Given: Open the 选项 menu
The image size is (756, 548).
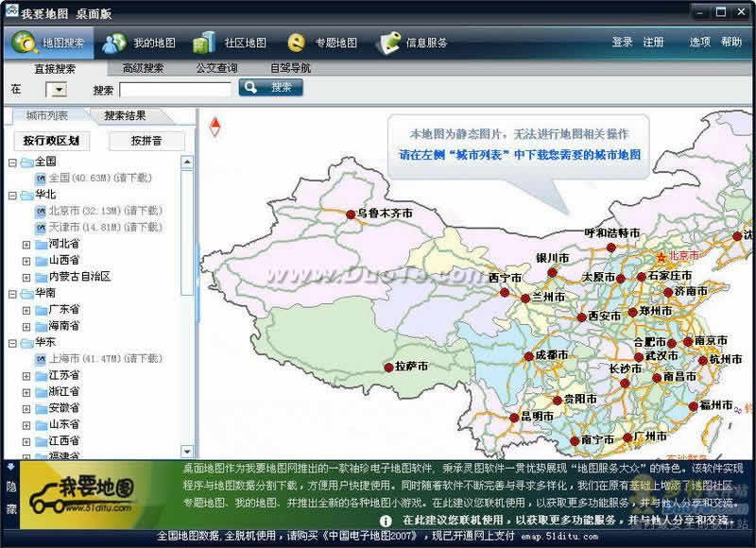Looking at the screenshot, I should 700,43.
